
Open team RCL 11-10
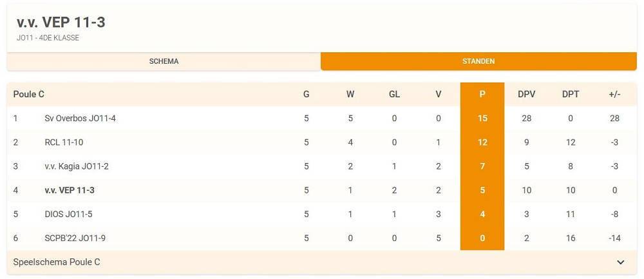64,142
